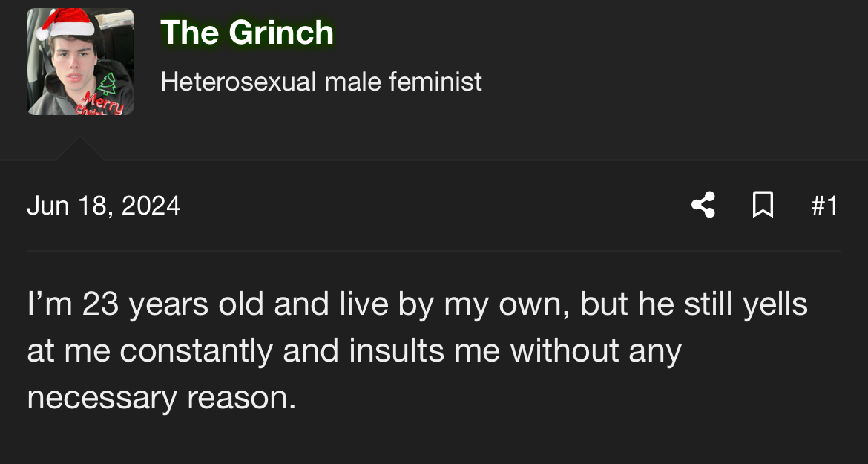Screen dimensions: 868x464
Task: Click the year "2024" in post date
Action: (151, 205)
